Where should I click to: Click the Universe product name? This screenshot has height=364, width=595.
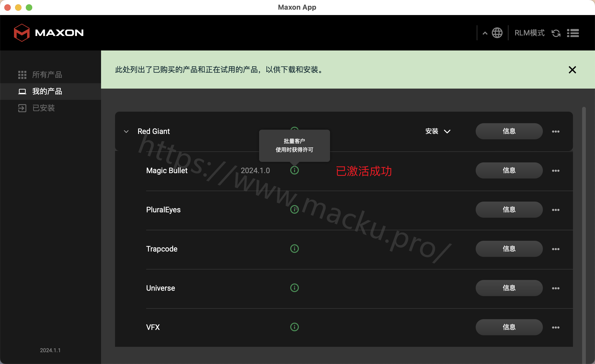tap(160, 288)
